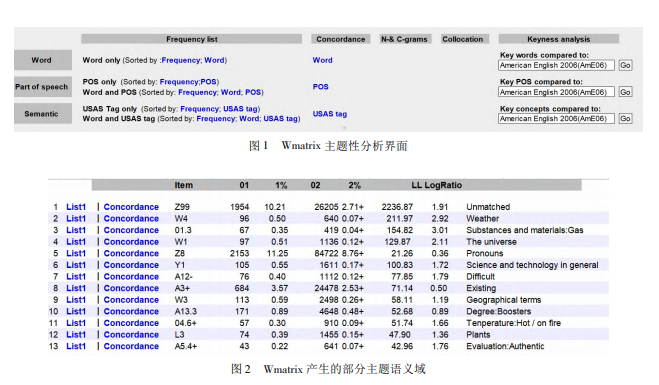Sort Word and POS list by Word
The image size is (659, 385).
click(231, 92)
